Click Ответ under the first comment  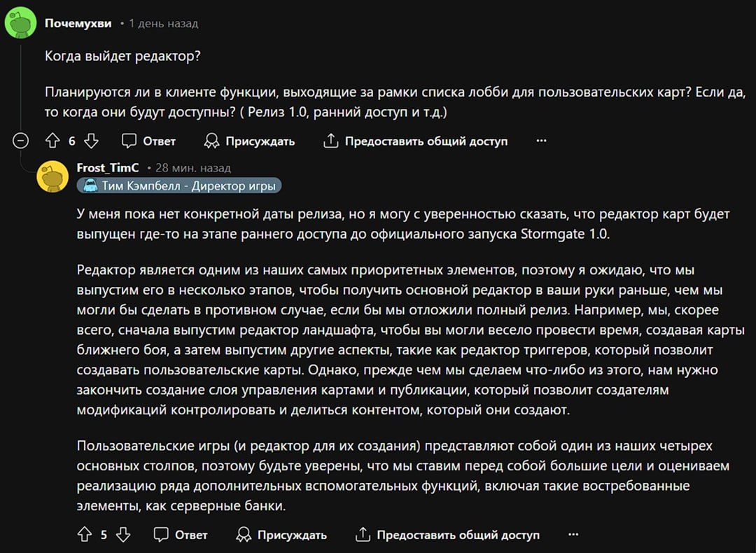tap(148, 141)
